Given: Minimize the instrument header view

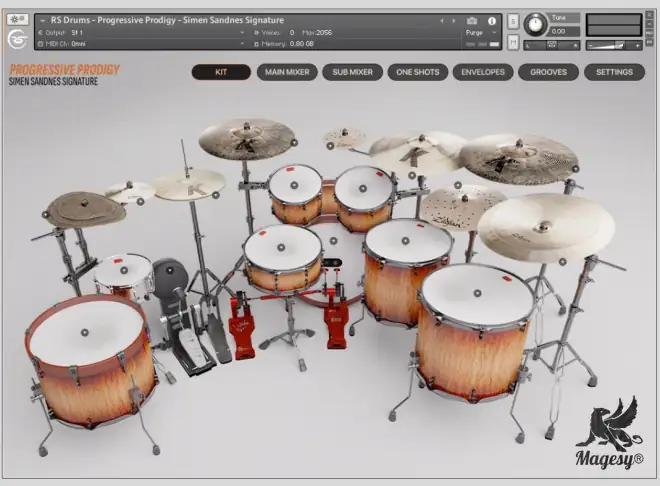Looking at the screenshot, I should click(x=650, y=24).
